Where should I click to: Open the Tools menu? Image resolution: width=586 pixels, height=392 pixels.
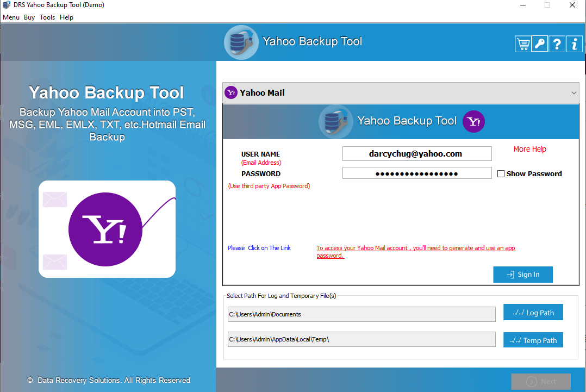click(x=47, y=17)
